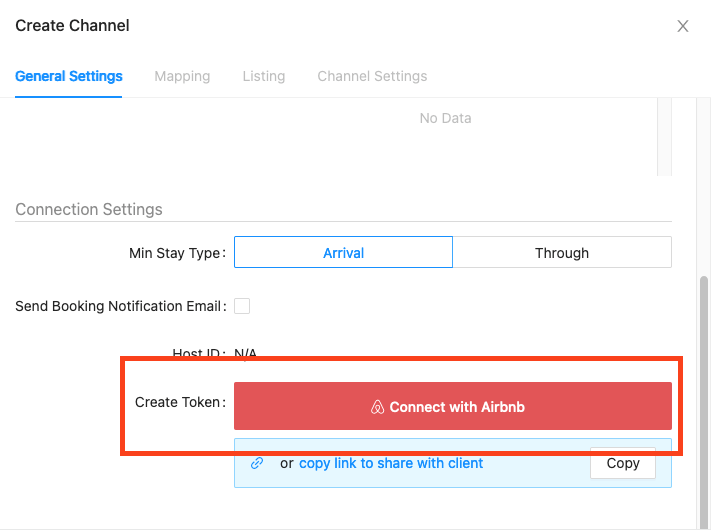Select Arrival min stay type

click(343, 252)
